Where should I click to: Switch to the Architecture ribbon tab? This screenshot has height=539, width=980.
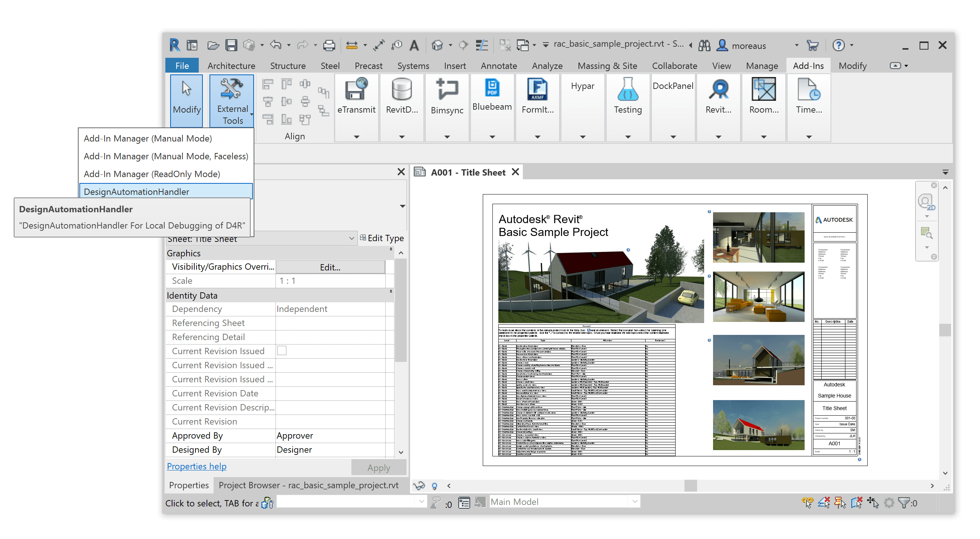pyautogui.click(x=231, y=65)
